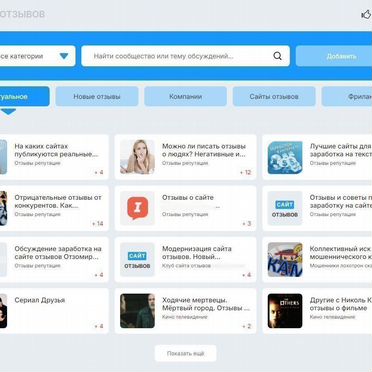This screenshot has height=372, width=372.
Task: Click the 'Добавить' button
Action: [334, 56]
